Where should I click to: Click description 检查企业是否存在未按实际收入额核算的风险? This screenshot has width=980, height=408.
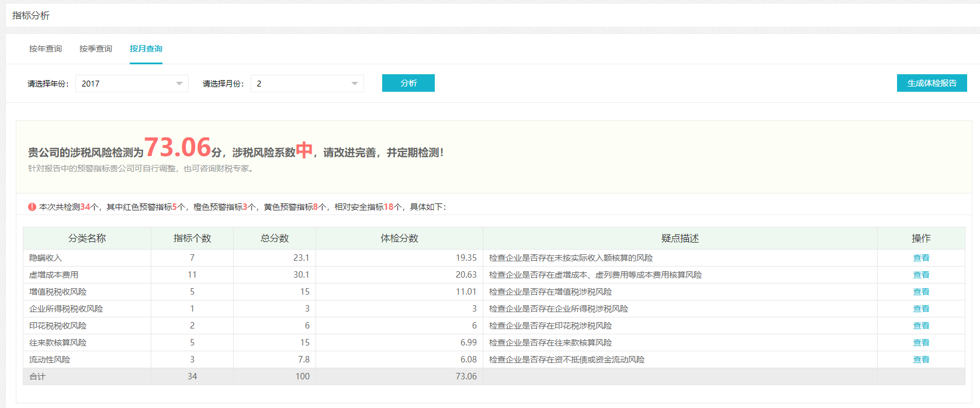point(571,258)
